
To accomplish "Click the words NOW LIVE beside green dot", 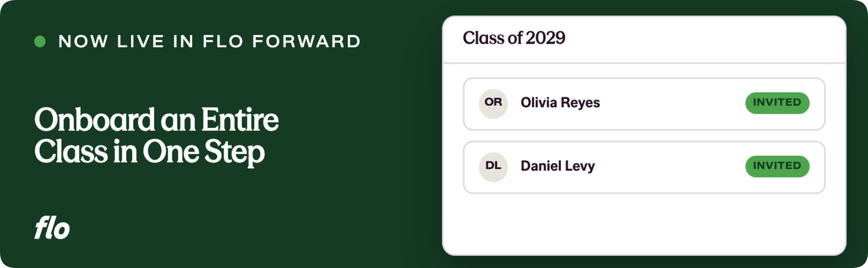I will point(112,42).
